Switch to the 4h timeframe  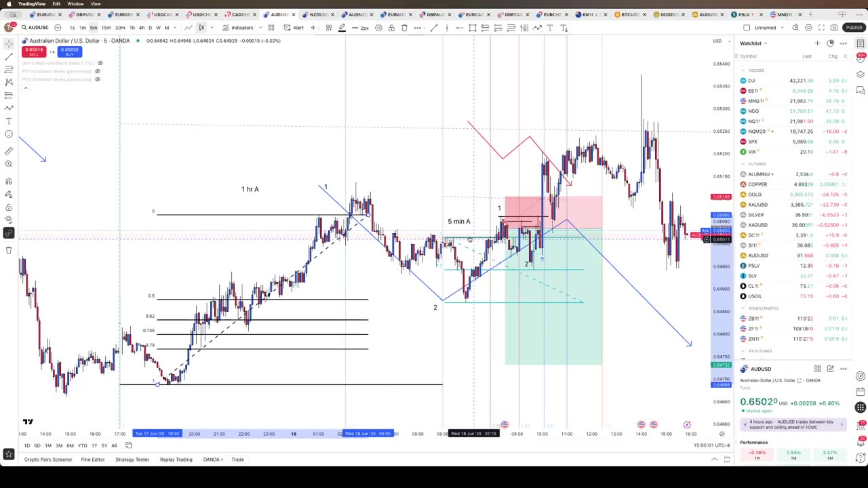click(141, 28)
